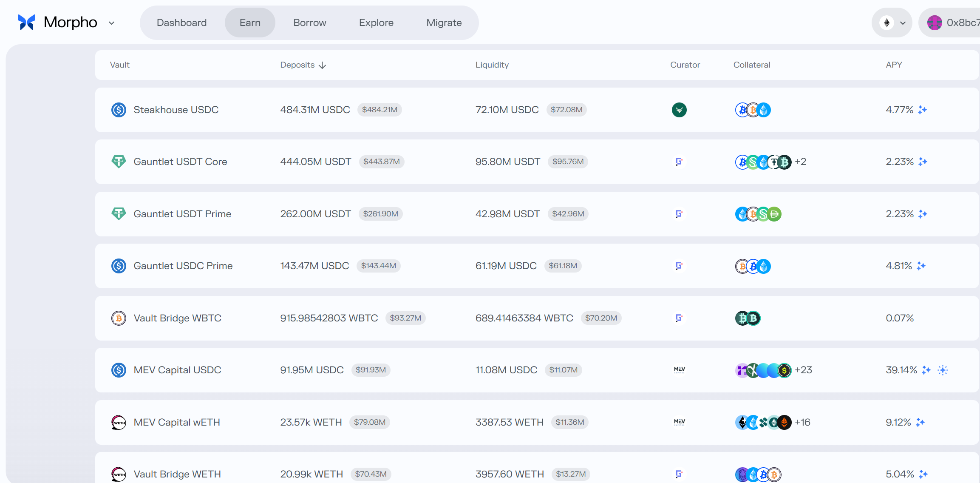Open the dropdown chevron next to Morpho
The height and width of the screenshot is (483, 980).
(x=112, y=23)
